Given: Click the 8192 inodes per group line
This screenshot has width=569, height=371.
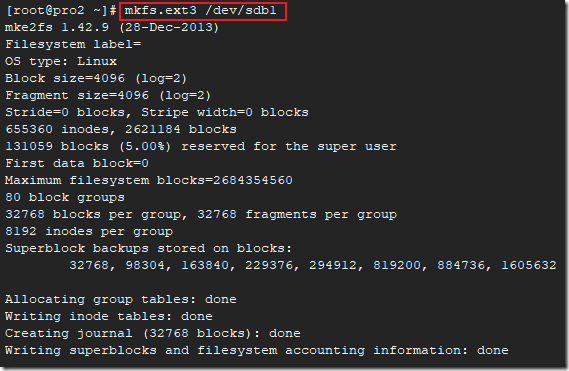Looking at the screenshot, I should pyautogui.click(x=89, y=232).
